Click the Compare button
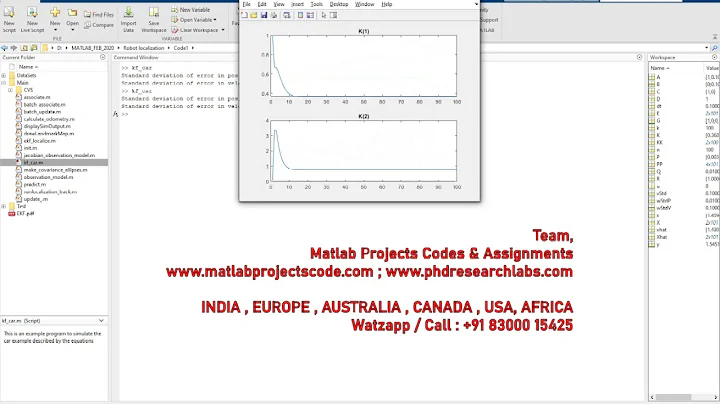This screenshot has height=404, width=720. coord(99,25)
